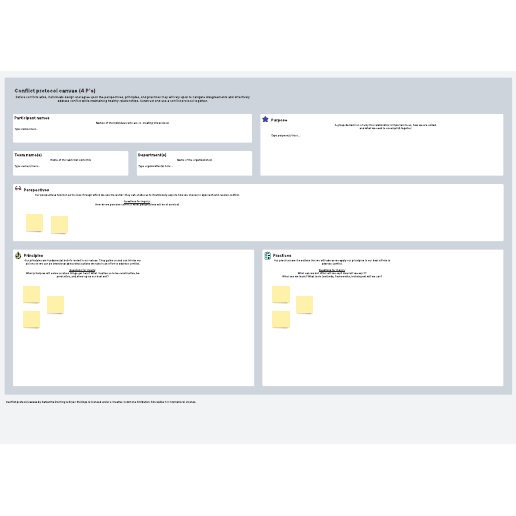Select the bottom-left sticky note in Practices

(x=281, y=319)
